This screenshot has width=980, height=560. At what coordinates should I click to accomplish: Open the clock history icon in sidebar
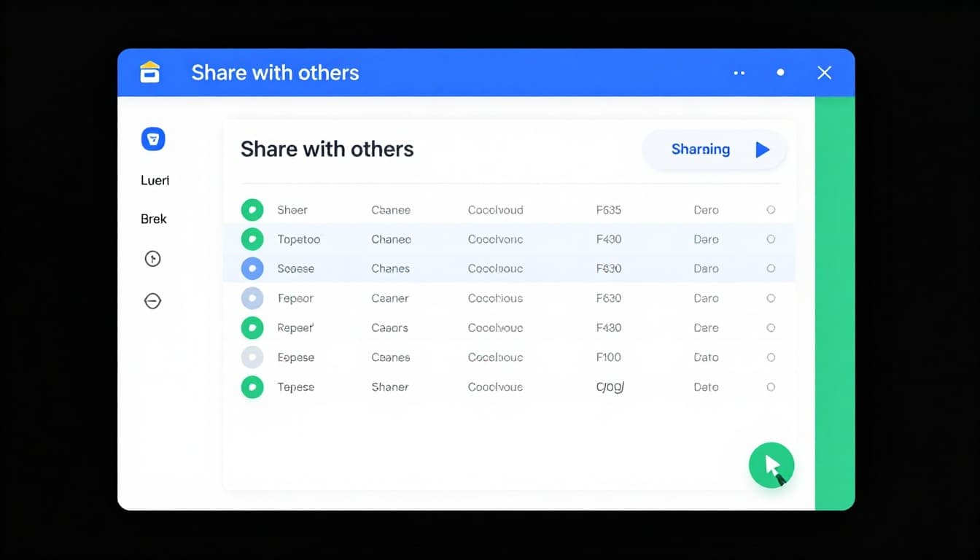point(152,258)
